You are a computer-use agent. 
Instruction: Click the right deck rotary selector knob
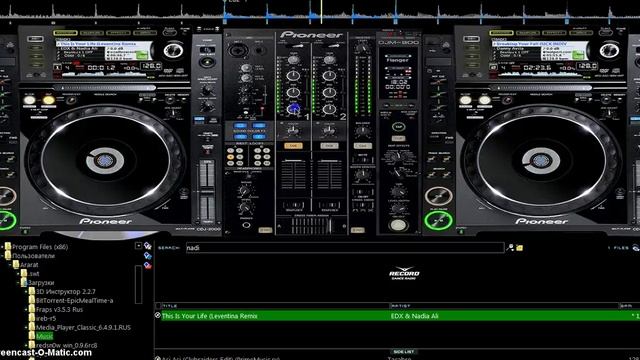point(609,51)
